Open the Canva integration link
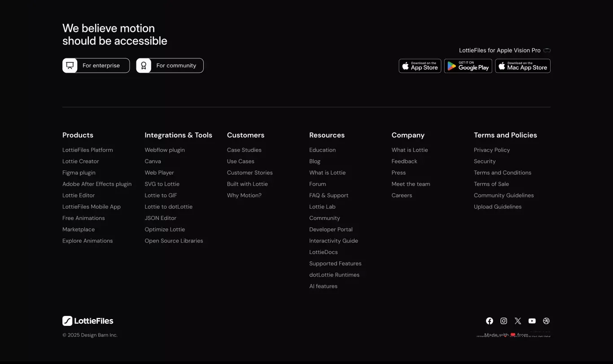 click(x=153, y=161)
